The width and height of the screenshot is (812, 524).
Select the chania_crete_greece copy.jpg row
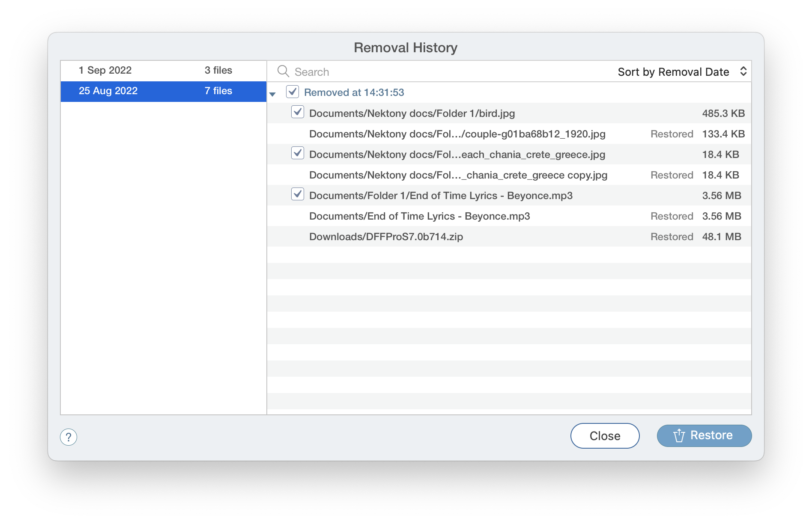pyautogui.click(x=509, y=175)
